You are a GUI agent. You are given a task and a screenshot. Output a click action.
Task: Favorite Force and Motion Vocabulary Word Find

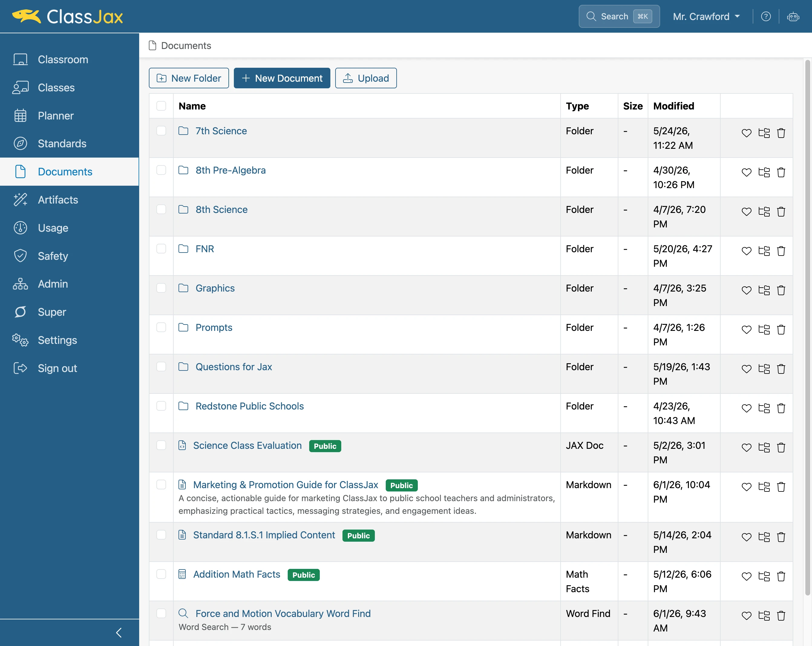pos(746,616)
